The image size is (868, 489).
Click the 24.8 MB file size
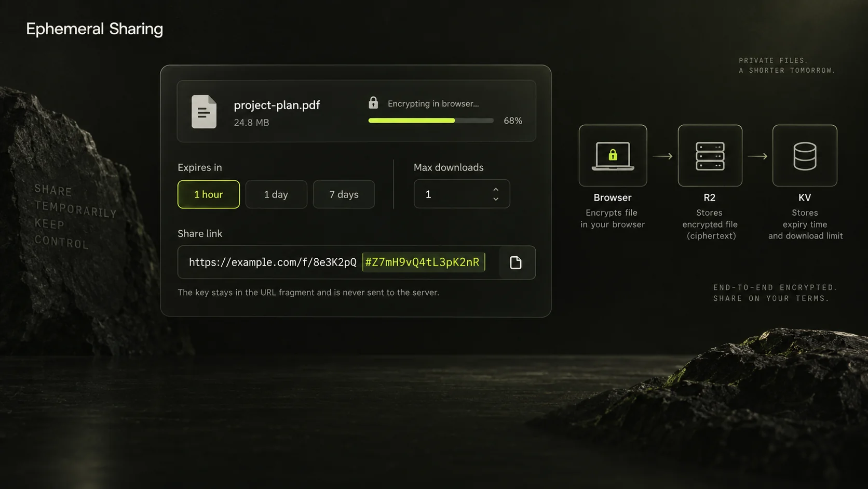(x=251, y=123)
